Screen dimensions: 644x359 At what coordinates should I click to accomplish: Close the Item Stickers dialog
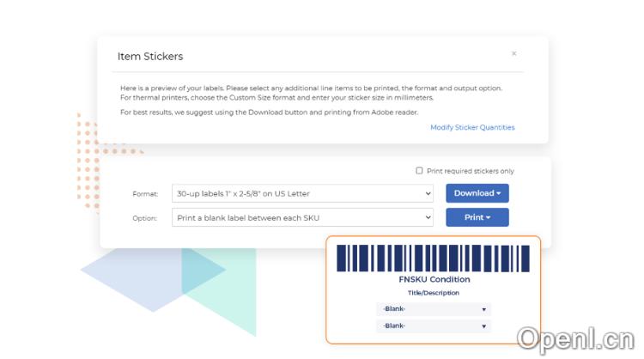(x=513, y=53)
